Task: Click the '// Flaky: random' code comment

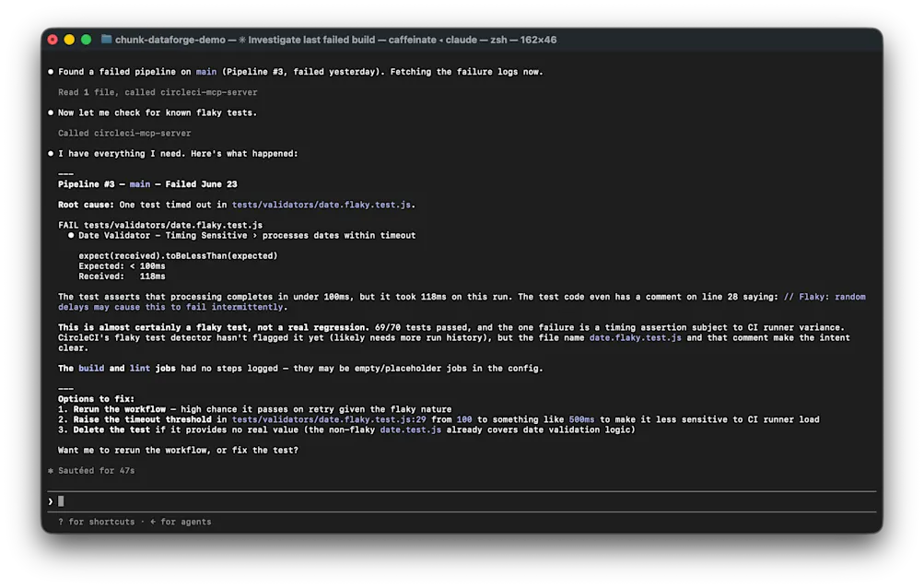Action: coord(825,297)
